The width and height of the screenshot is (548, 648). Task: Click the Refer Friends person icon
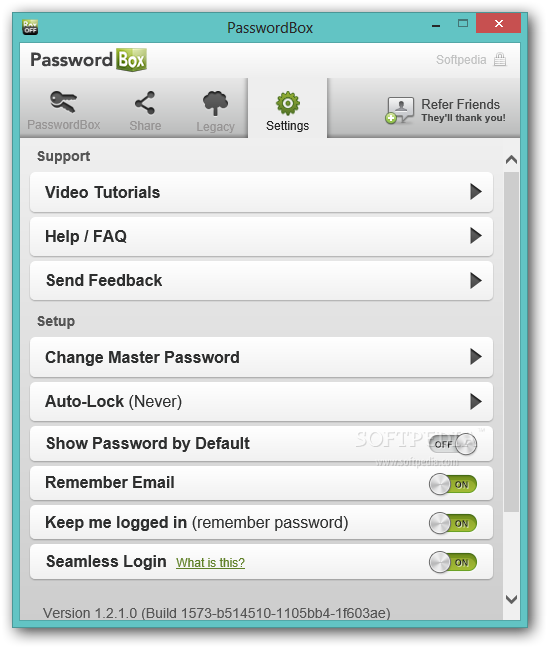(399, 110)
